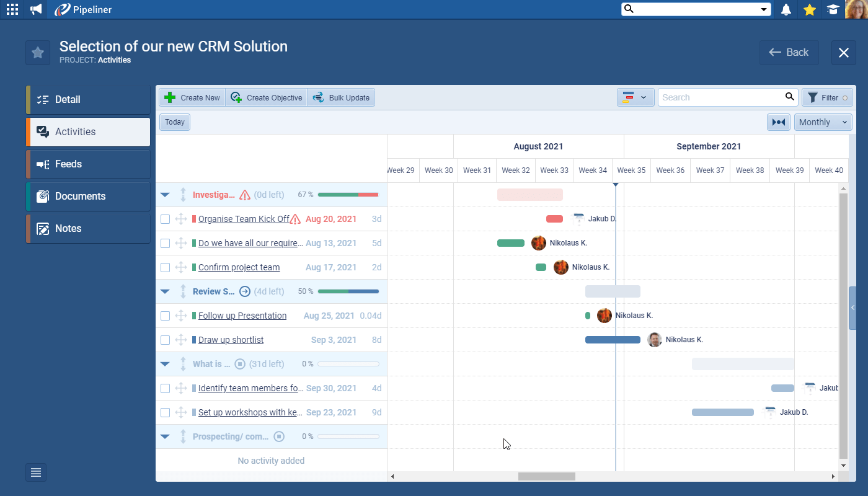Screen dimensions: 868x496
Task: Open the Confirm project team activity link
Action: tap(238, 267)
